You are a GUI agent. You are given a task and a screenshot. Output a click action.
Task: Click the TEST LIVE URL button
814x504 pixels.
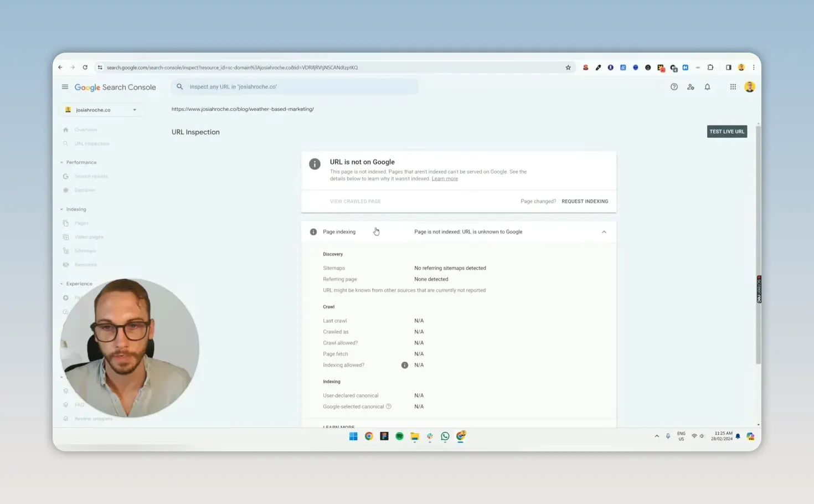click(x=727, y=132)
